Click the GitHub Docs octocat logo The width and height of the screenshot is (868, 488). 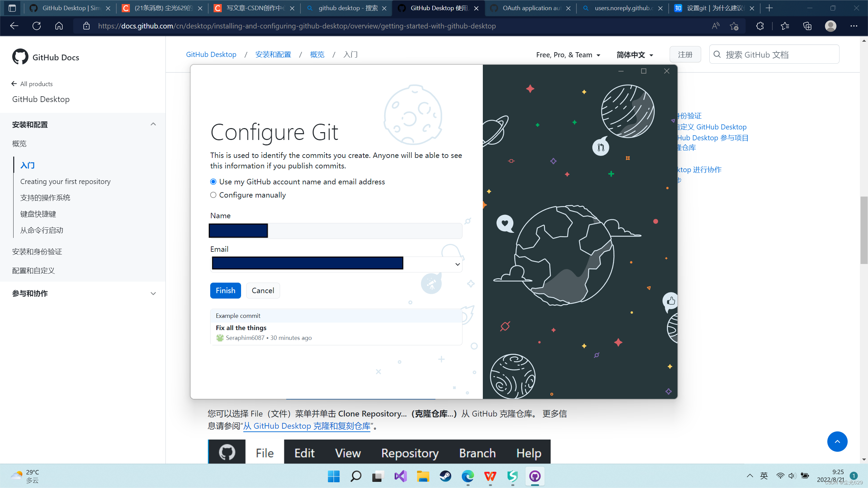[20, 57]
